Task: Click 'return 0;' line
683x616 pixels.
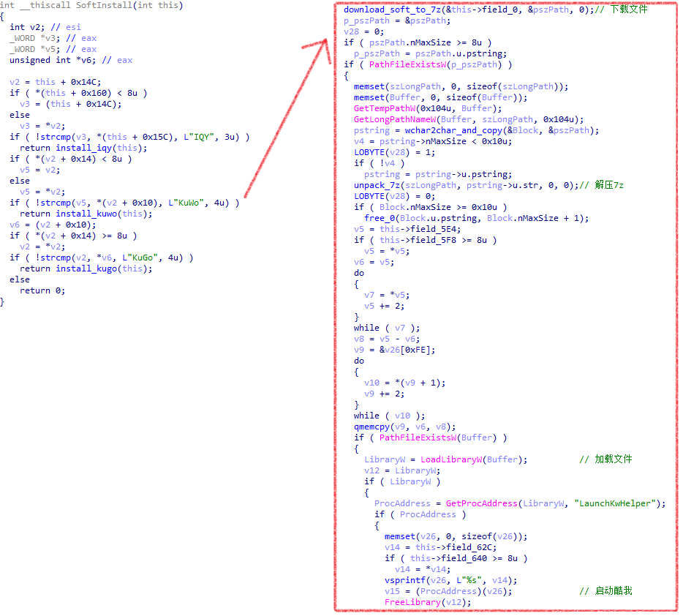Action: 42,290
